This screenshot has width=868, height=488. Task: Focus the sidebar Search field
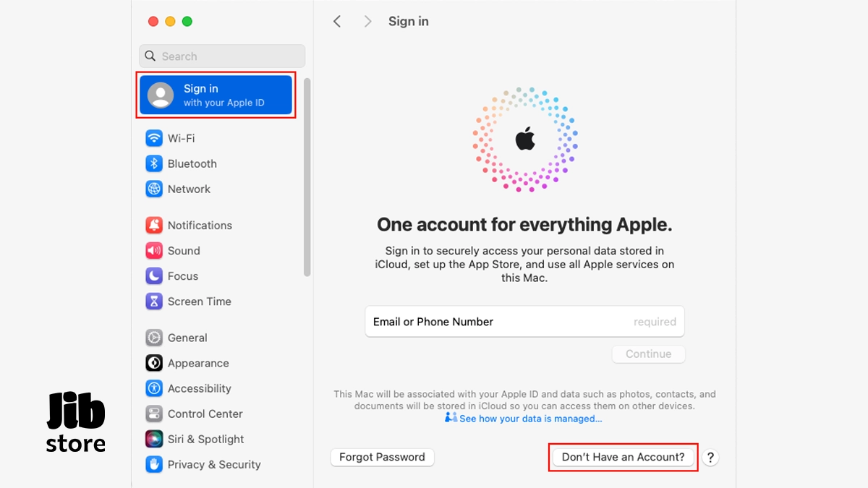click(x=222, y=56)
